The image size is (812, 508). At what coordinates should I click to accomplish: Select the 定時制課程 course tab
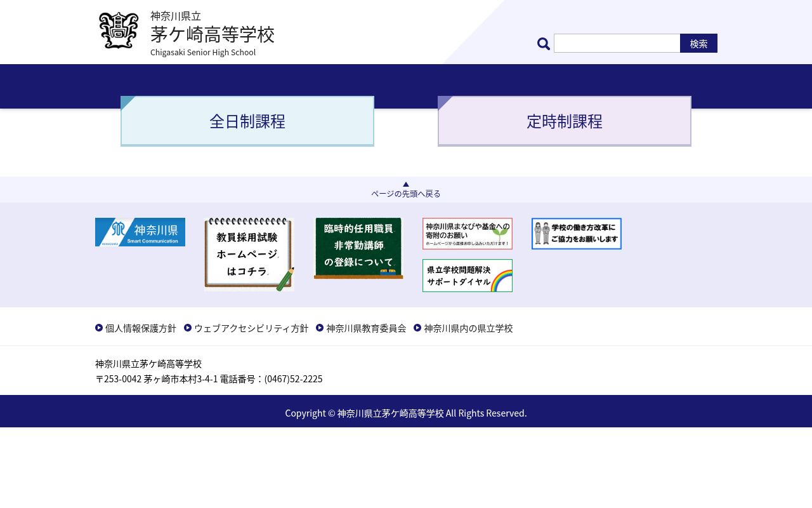[565, 121]
